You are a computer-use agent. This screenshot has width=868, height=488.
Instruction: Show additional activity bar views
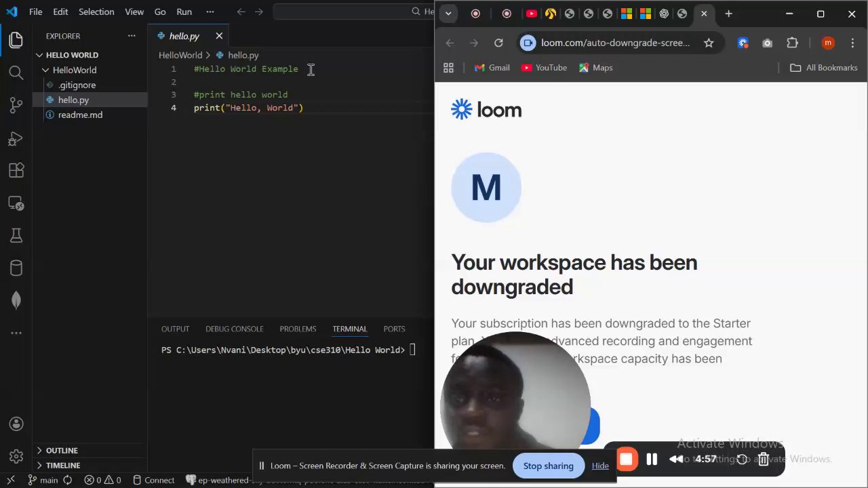click(x=16, y=333)
